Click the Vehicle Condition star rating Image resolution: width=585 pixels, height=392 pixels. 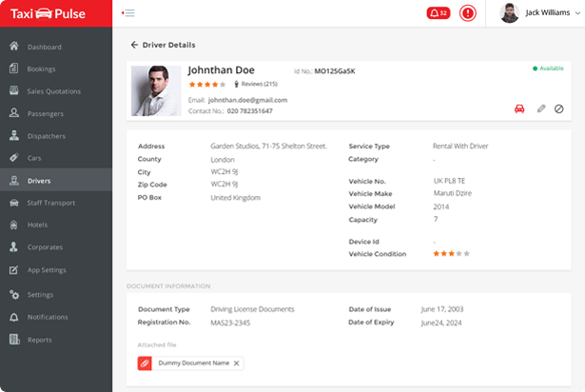tap(451, 253)
